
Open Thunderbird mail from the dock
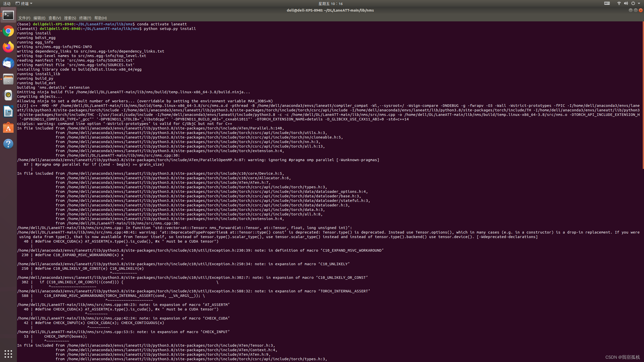point(8,63)
